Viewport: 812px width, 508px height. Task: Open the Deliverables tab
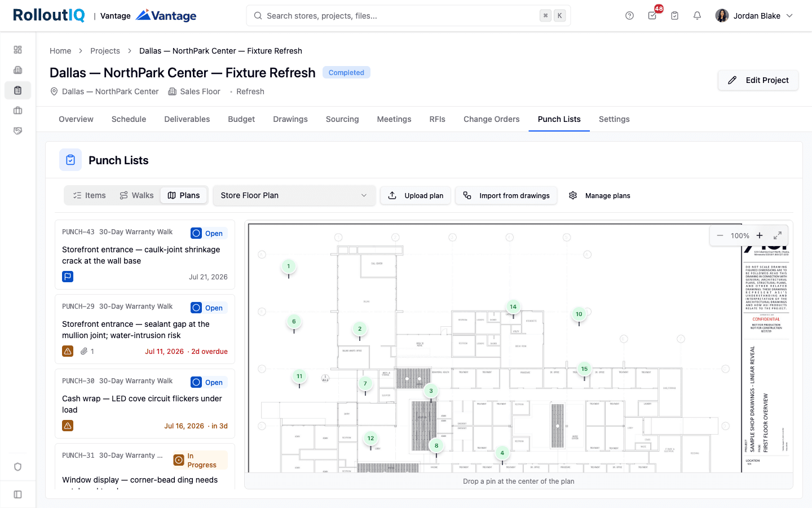187,119
